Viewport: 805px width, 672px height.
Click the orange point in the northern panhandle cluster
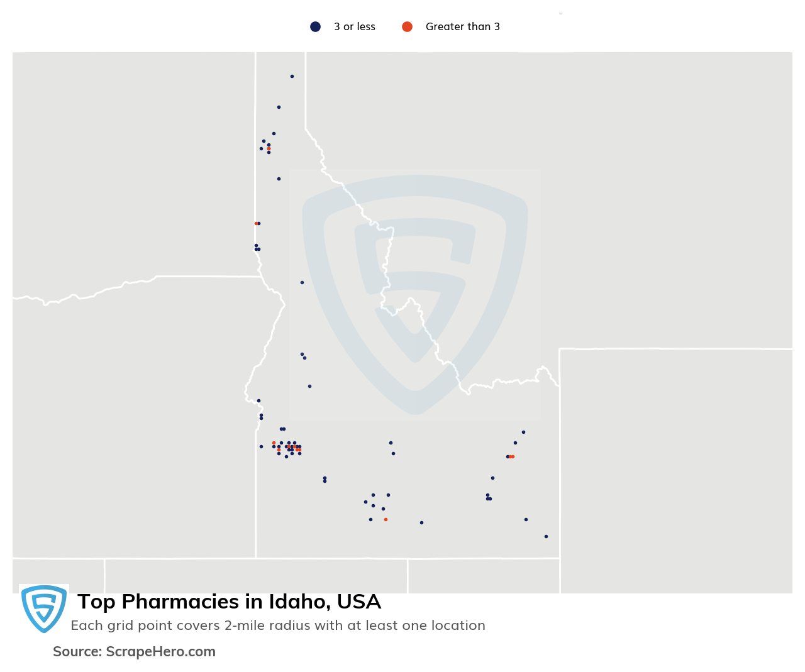coord(269,148)
